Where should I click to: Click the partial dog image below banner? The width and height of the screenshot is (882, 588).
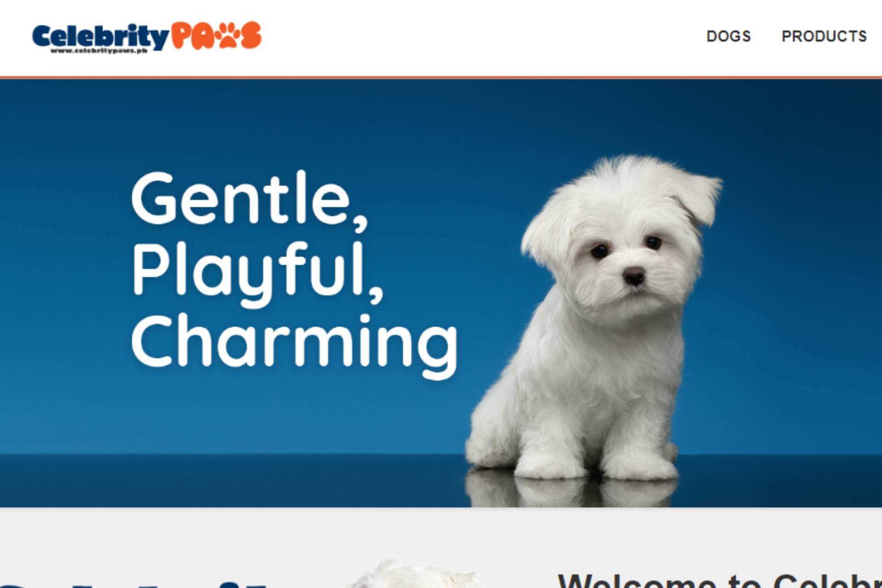click(413, 573)
